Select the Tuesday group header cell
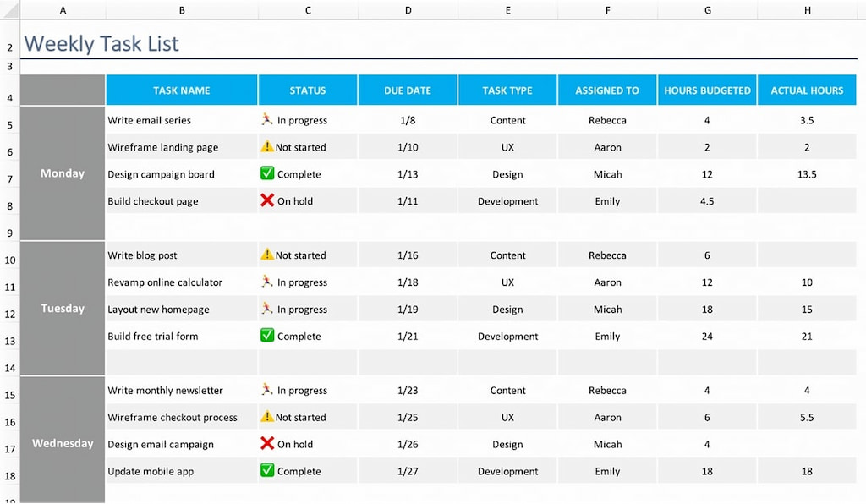Image resolution: width=866 pixels, height=504 pixels. tap(62, 309)
